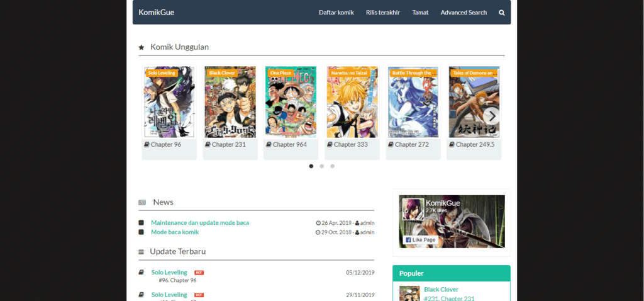Open the One Piece cover thumbnail
The width and height of the screenshot is (644, 301).
[x=291, y=102]
